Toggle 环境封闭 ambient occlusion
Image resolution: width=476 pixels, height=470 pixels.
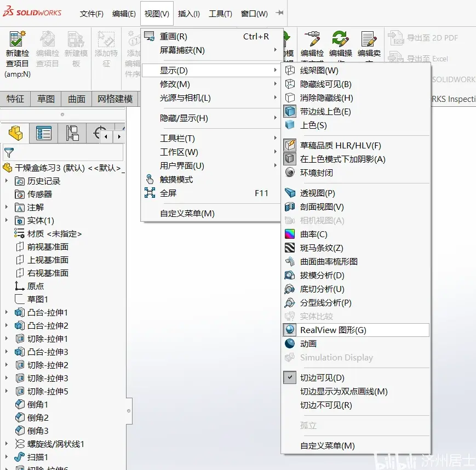point(356,173)
